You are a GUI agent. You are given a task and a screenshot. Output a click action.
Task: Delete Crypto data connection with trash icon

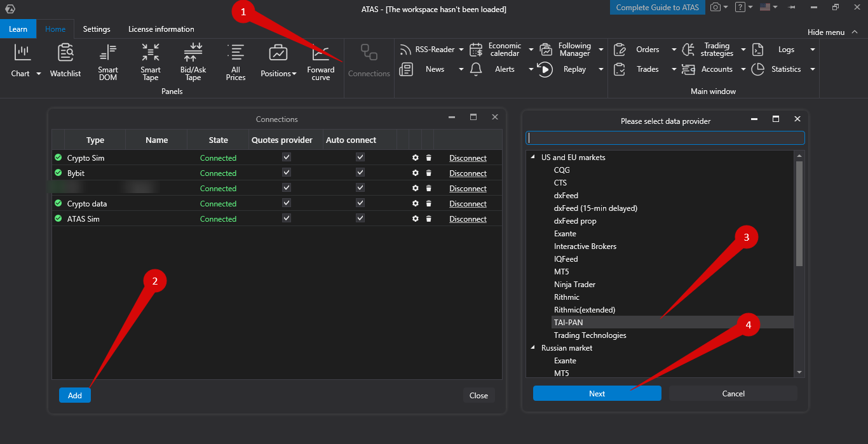428,203
